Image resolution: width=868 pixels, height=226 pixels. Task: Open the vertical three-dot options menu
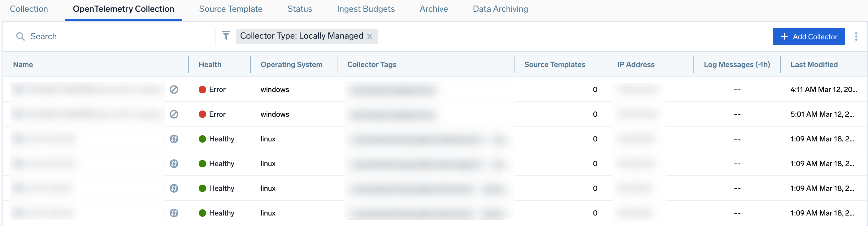pyautogui.click(x=856, y=36)
